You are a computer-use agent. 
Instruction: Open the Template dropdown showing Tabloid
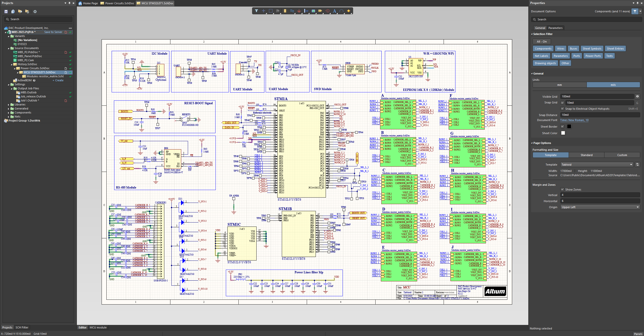point(597,165)
